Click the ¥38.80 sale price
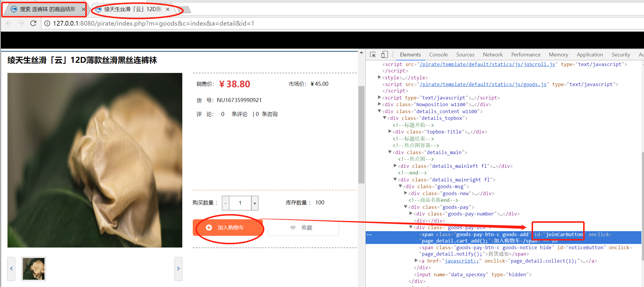The width and height of the screenshot is (644, 287). point(235,84)
